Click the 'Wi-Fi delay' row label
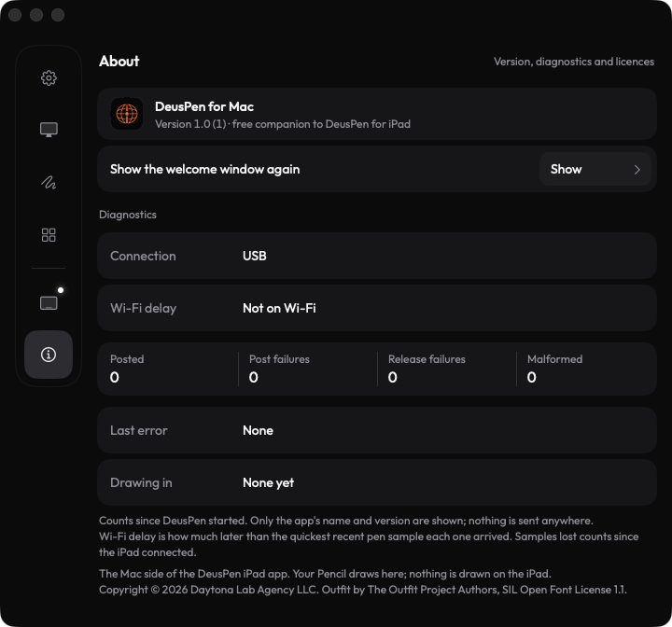Viewport: 672px width, 627px height. [x=143, y=308]
